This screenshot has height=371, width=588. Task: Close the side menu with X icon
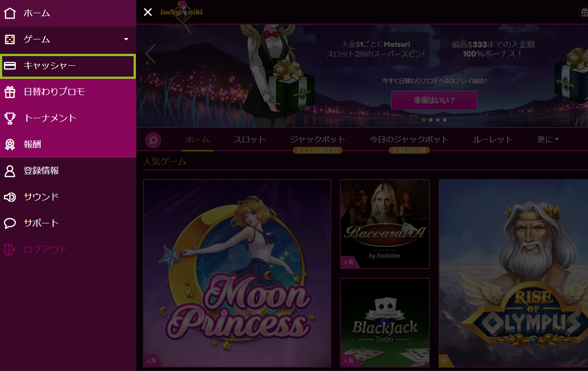[x=148, y=12]
